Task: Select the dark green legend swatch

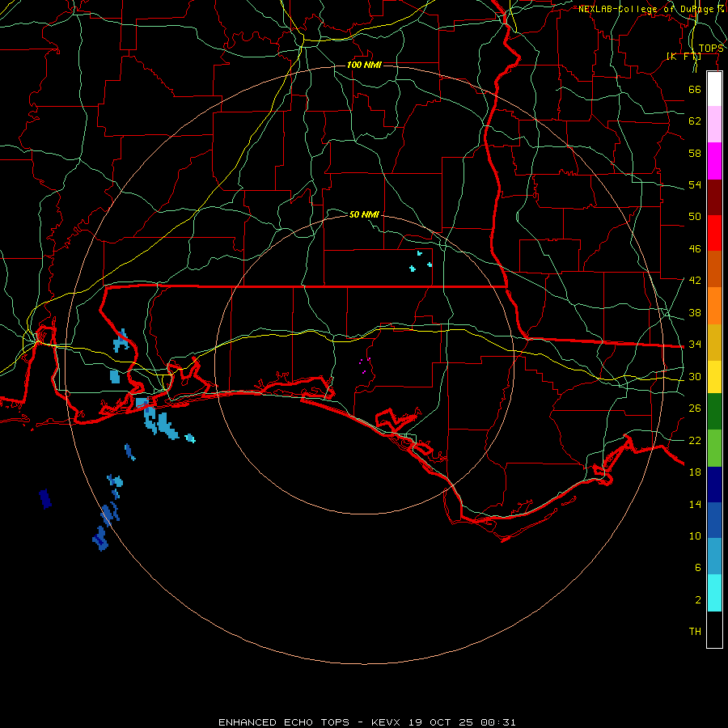Action: [x=714, y=412]
